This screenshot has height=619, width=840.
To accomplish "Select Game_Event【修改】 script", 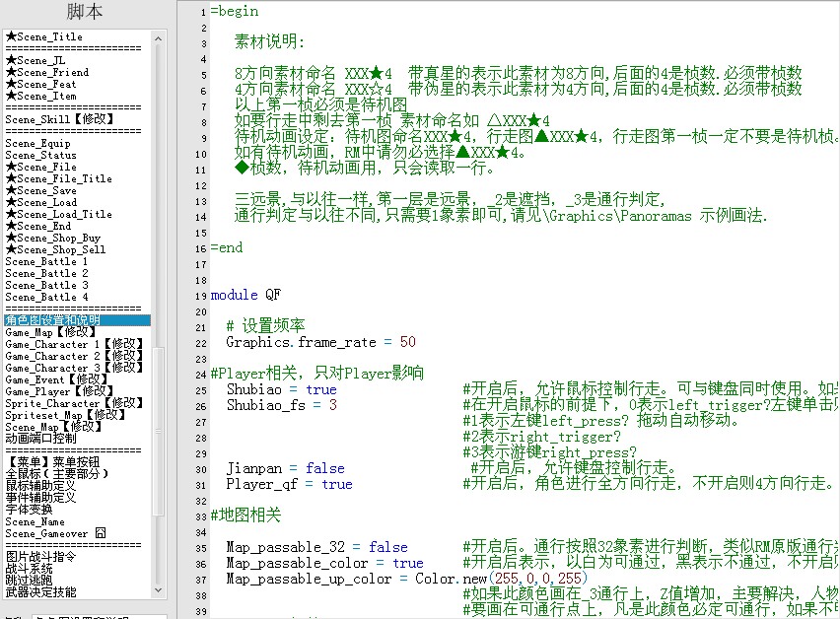I will [x=56, y=379].
